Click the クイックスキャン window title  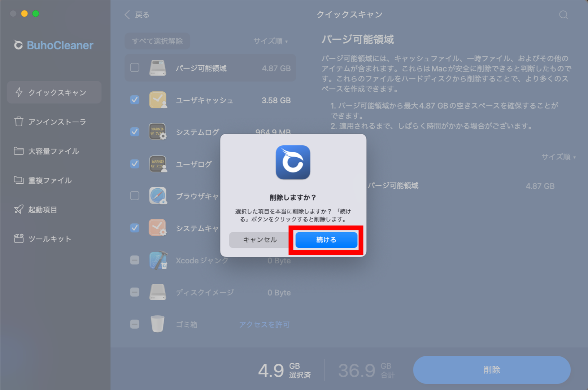pyautogui.click(x=349, y=14)
